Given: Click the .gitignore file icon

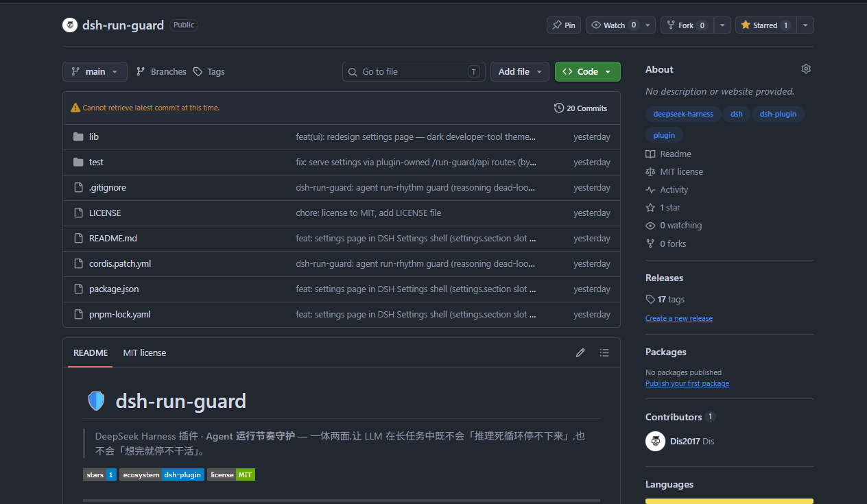Looking at the screenshot, I should tap(78, 188).
